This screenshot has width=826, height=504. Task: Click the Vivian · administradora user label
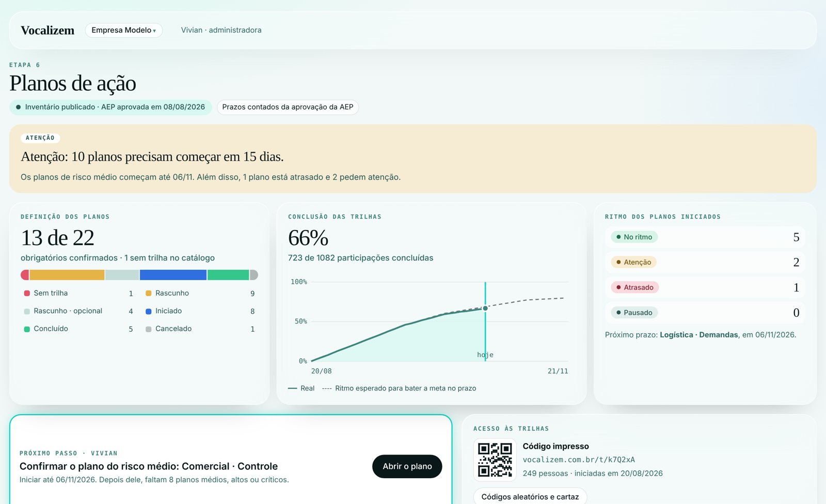point(221,30)
